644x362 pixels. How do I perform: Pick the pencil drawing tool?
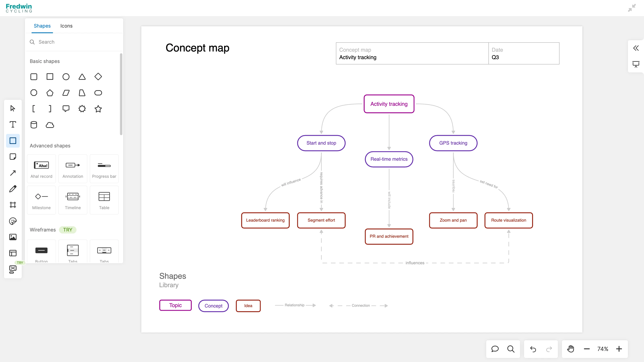[13, 189]
